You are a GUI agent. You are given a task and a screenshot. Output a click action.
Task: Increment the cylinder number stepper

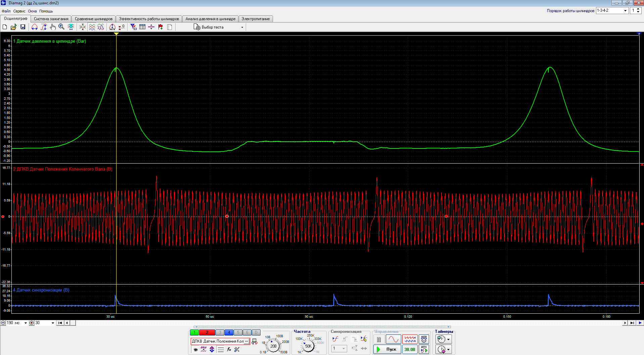coord(638,9)
